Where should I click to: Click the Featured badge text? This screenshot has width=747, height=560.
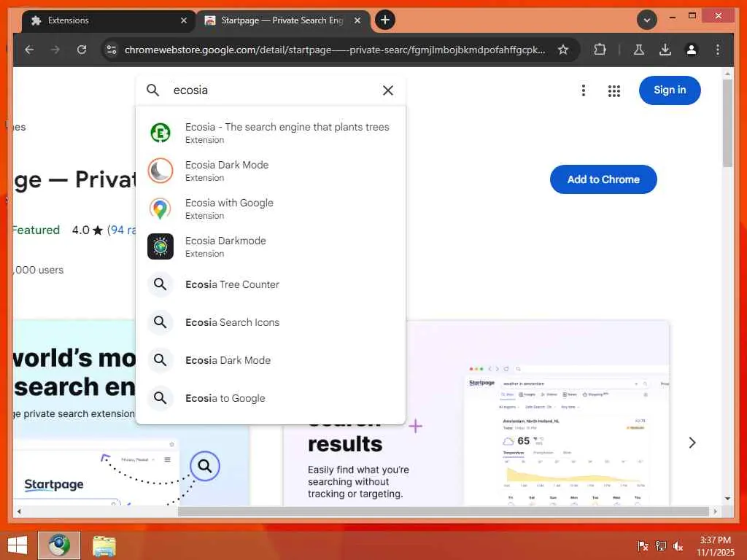tap(36, 230)
